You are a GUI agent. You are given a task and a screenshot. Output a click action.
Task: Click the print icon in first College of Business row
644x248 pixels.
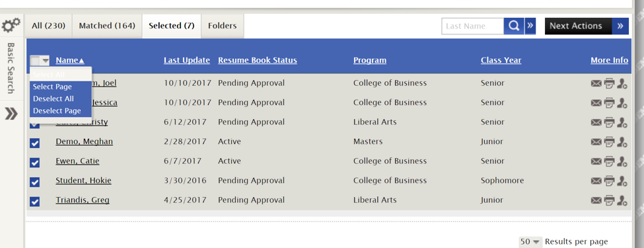pos(609,83)
